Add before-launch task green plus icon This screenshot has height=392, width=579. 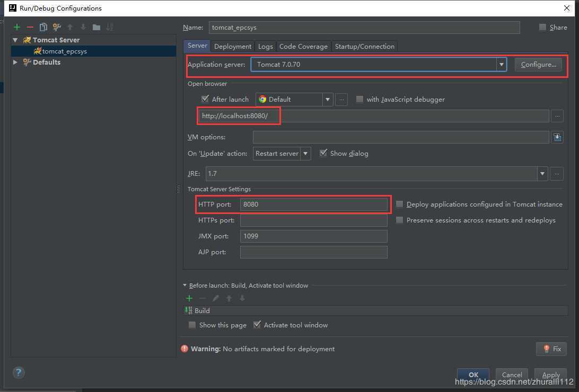pyautogui.click(x=189, y=298)
